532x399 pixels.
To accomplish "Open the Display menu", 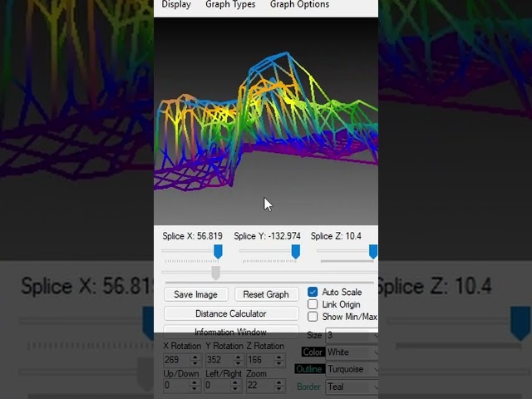I will click(176, 4).
